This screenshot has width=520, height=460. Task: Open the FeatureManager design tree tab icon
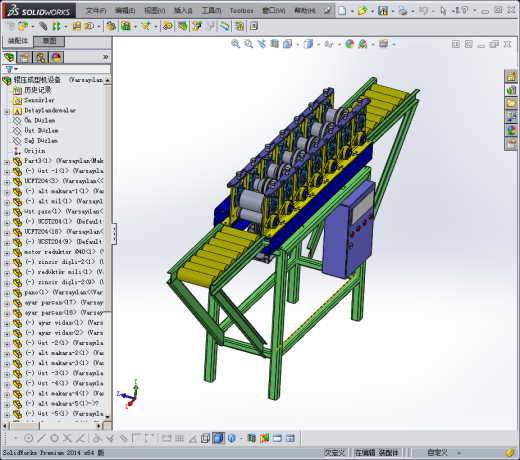(9, 57)
